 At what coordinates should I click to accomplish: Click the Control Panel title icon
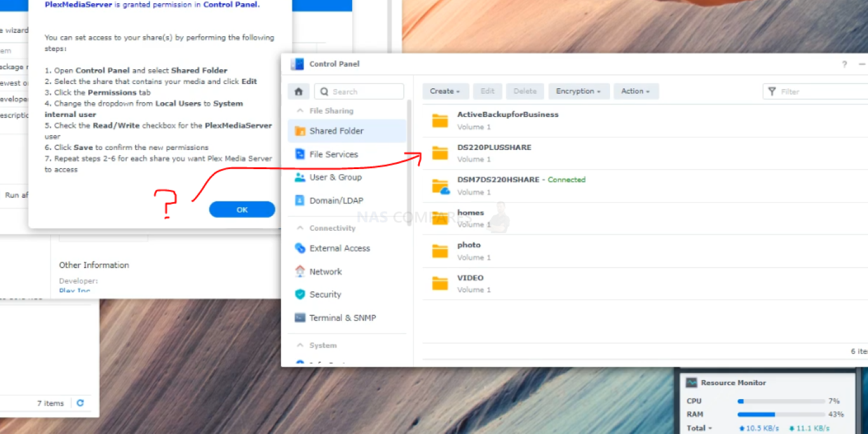297,64
